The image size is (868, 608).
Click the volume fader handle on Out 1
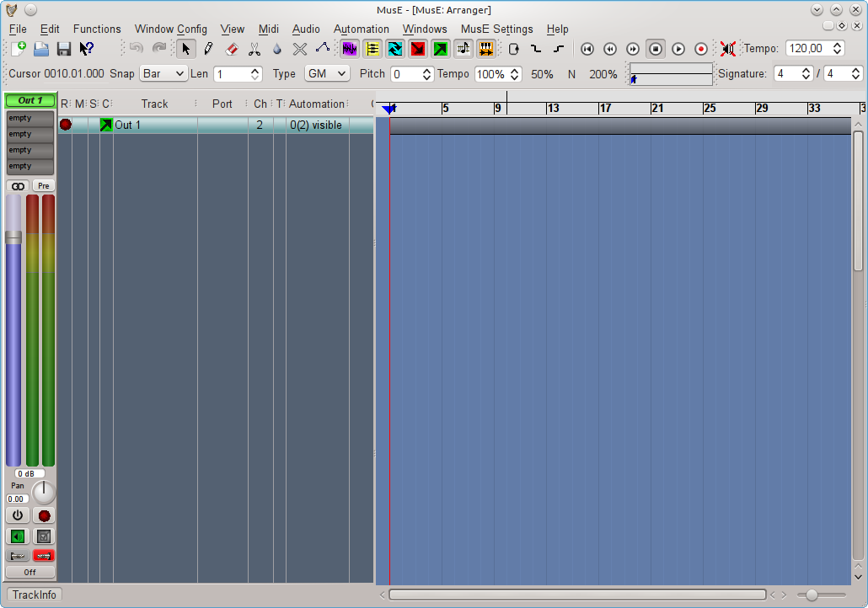pyautogui.click(x=13, y=238)
